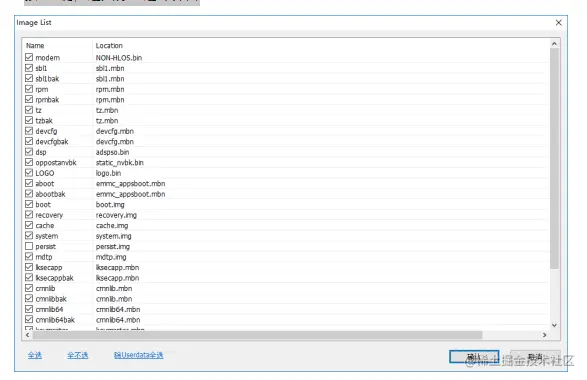Click the cancel (取消) button
This screenshot has height=380, width=587.
535,357
